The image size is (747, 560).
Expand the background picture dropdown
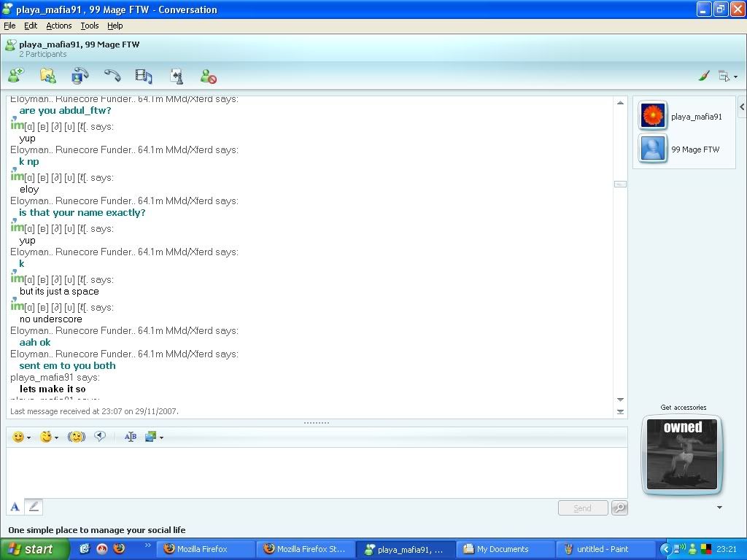161,437
